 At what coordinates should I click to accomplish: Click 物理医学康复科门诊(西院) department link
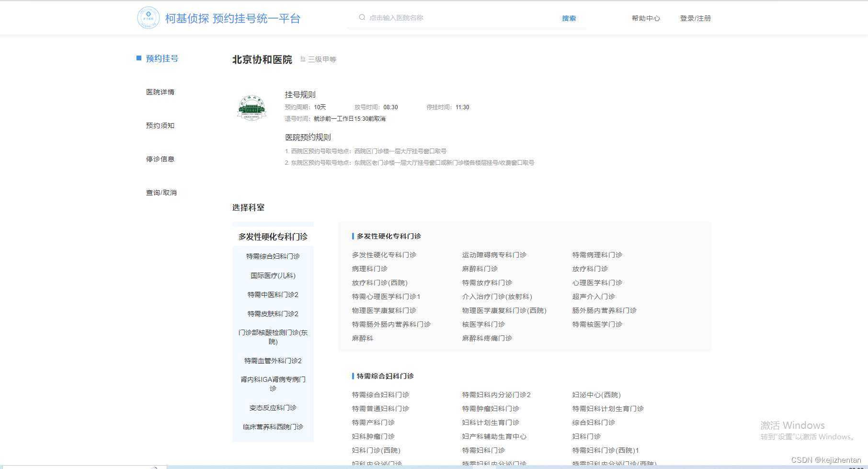point(504,310)
